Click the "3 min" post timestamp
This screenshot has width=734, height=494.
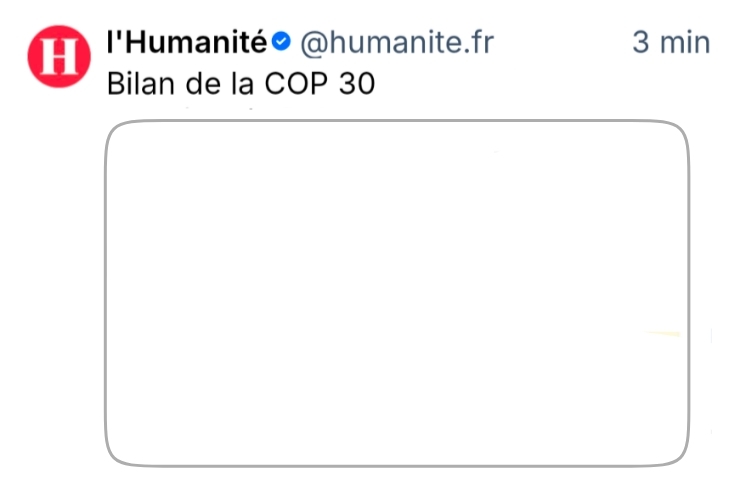point(670,42)
